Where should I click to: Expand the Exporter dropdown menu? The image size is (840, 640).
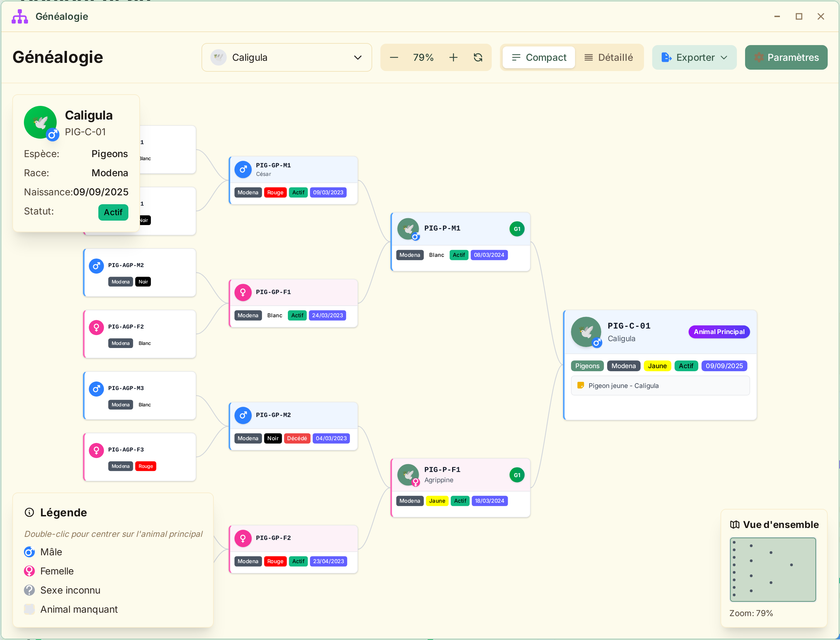point(694,57)
